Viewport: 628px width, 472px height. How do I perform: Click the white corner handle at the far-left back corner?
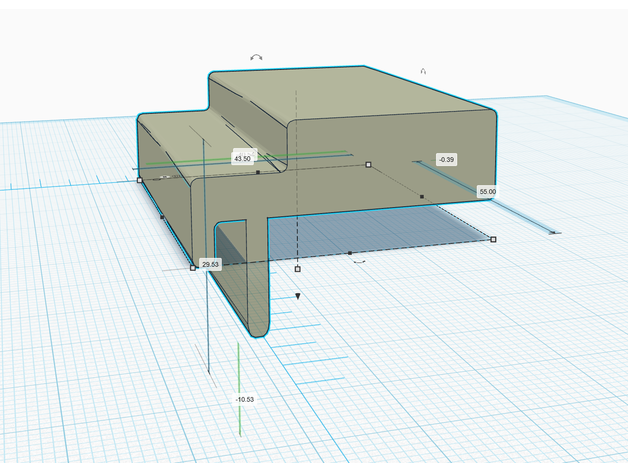139,180
